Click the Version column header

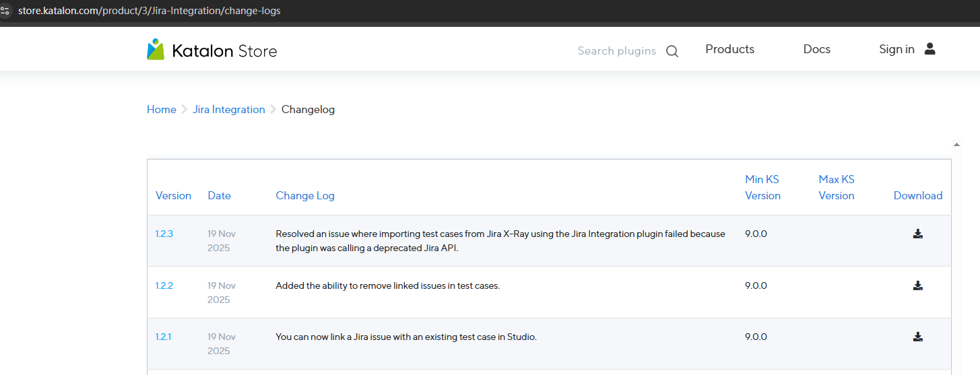[173, 195]
